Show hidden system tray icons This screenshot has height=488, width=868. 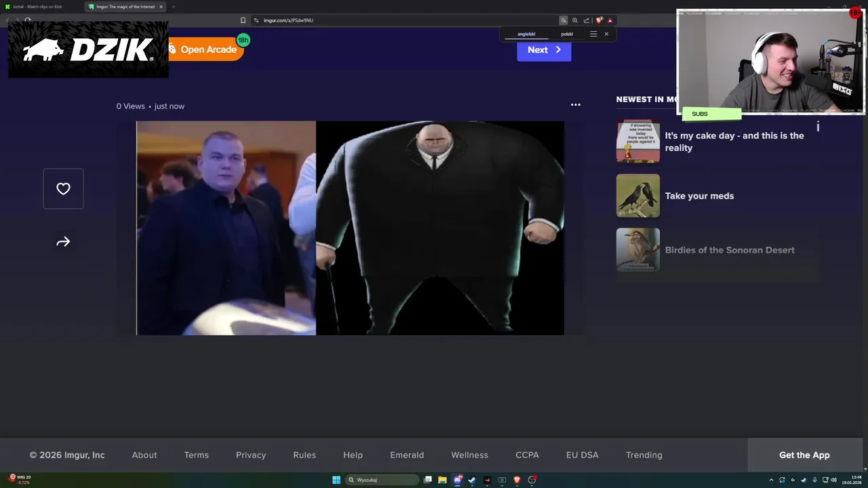tap(771, 480)
